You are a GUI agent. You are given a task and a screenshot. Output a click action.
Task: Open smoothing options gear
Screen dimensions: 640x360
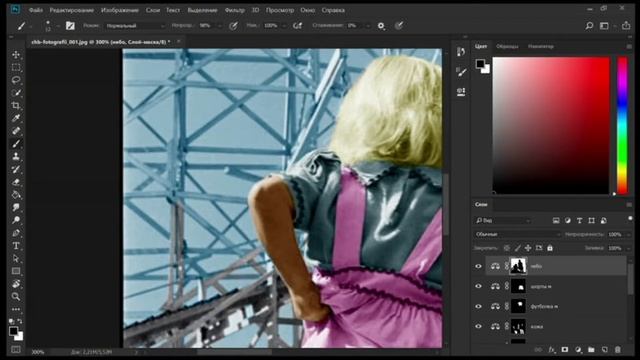(x=381, y=26)
